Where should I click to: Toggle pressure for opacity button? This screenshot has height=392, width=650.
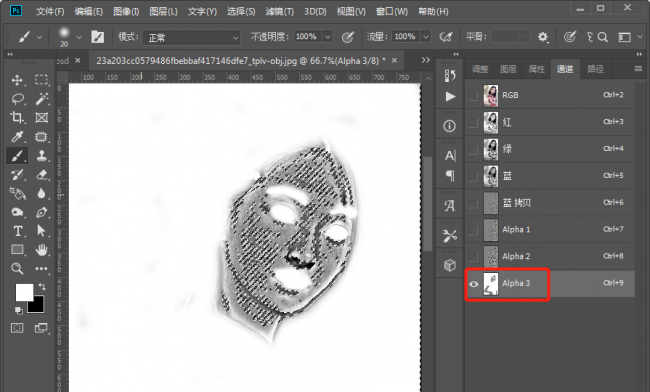[348, 37]
